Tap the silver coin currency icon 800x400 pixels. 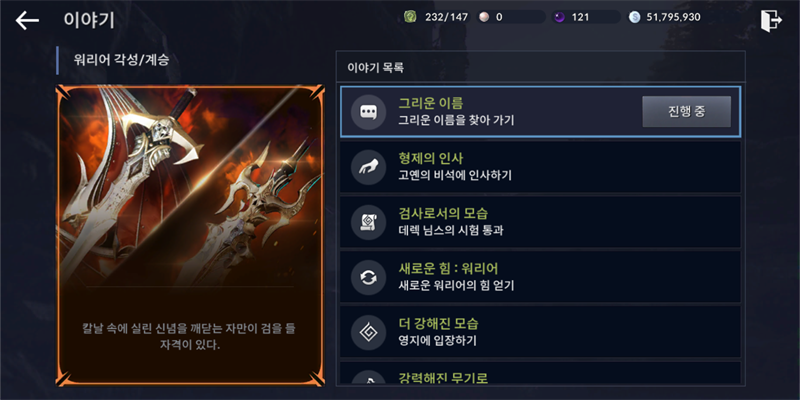click(634, 17)
